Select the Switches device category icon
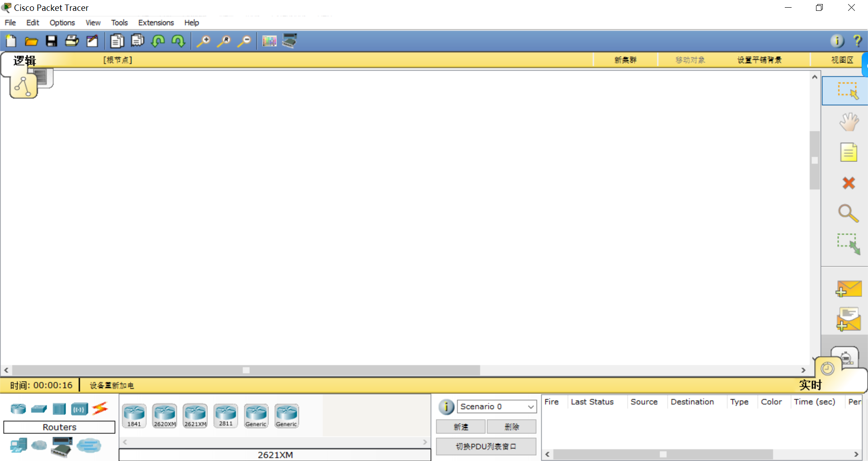 (39, 409)
